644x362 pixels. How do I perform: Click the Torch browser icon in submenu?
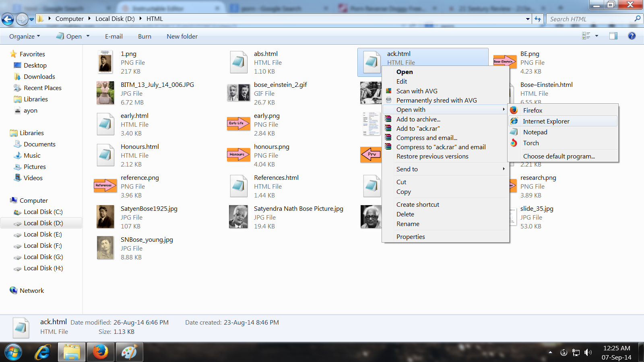click(514, 143)
